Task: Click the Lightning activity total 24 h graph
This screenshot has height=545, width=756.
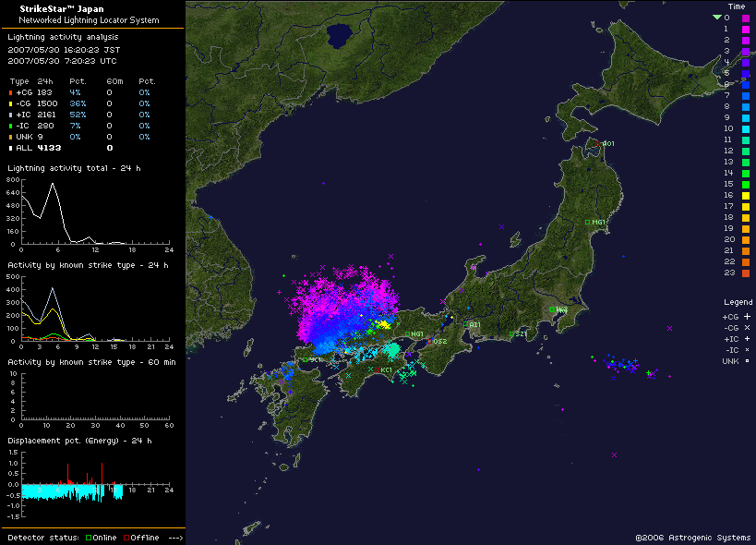Action: click(x=92, y=212)
